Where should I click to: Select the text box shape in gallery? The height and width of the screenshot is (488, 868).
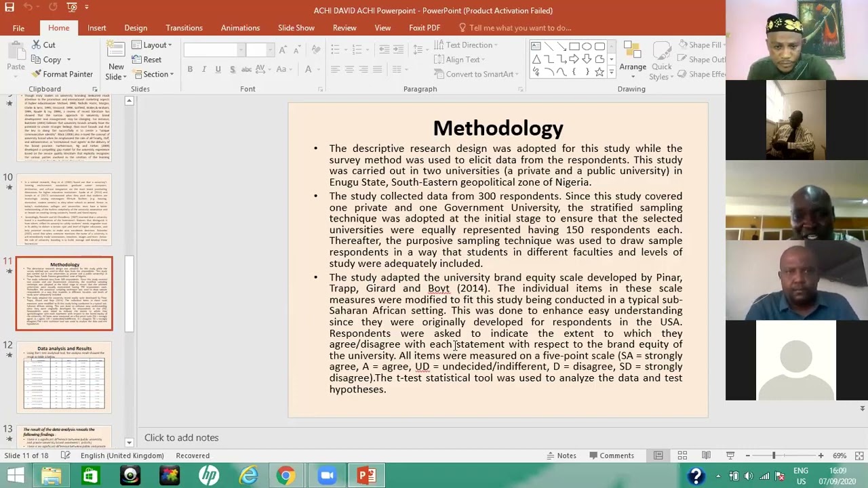[x=536, y=46]
